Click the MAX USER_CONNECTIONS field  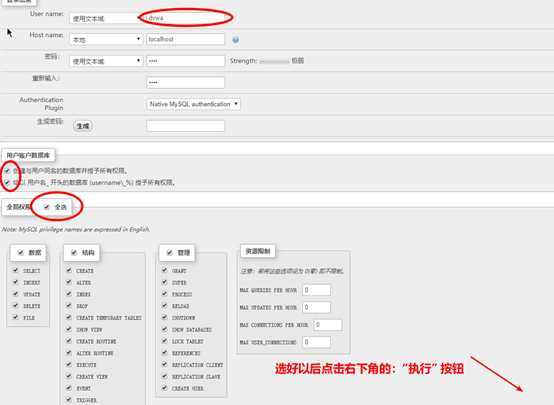point(317,342)
